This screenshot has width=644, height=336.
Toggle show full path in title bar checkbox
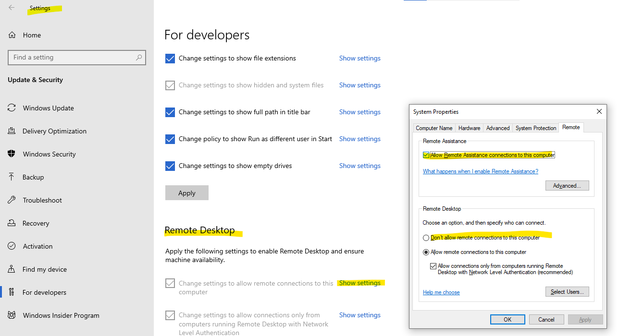pos(170,112)
